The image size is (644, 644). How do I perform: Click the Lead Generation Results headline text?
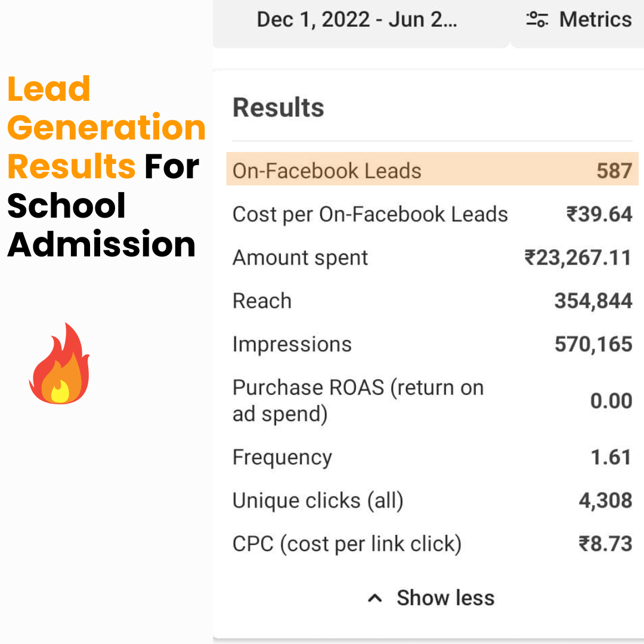(106, 128)
